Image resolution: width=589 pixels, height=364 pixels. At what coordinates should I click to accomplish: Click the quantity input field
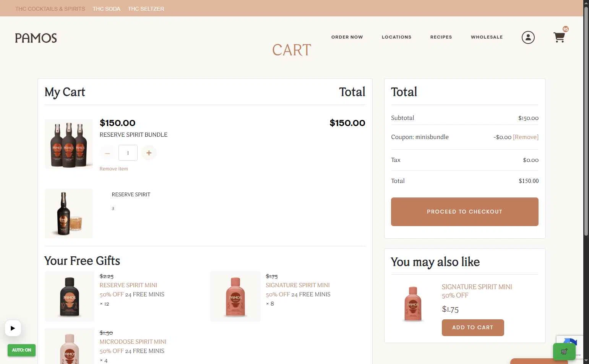pos(128,153)
